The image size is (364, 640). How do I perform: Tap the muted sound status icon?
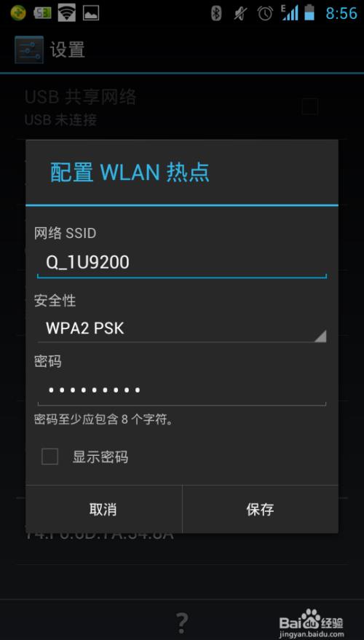(x=240, y=13)
